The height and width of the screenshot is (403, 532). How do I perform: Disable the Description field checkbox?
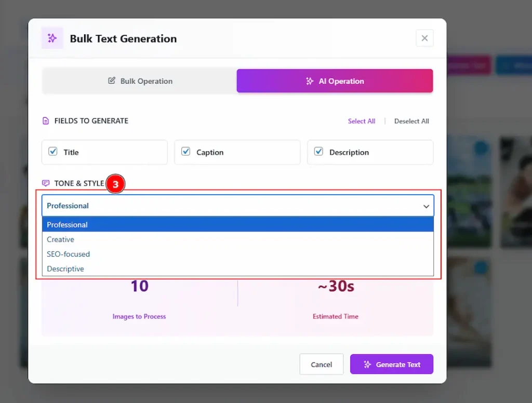(x=318, y=152)
